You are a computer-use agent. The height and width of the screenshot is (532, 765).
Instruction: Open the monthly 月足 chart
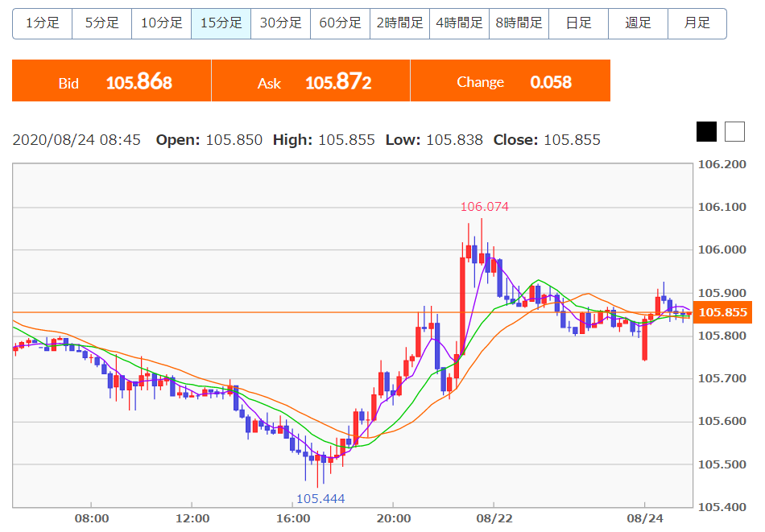697,23
